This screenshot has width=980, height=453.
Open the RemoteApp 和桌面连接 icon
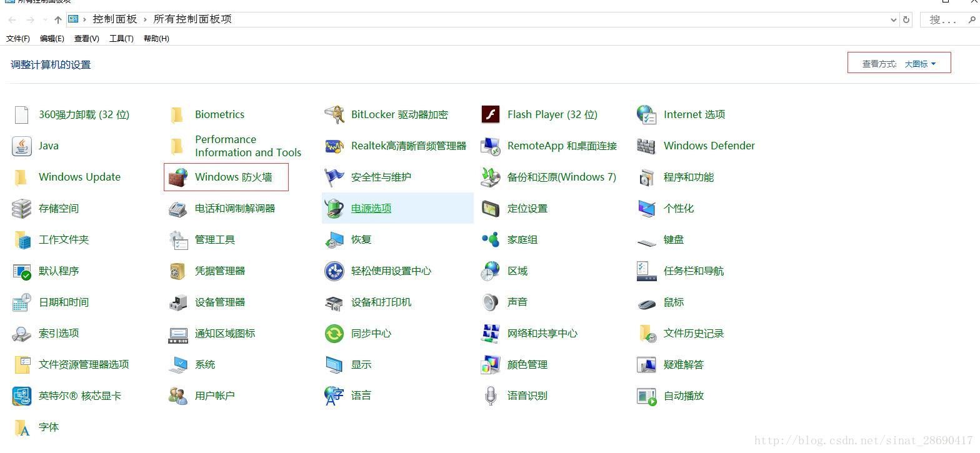coord(490,146)
